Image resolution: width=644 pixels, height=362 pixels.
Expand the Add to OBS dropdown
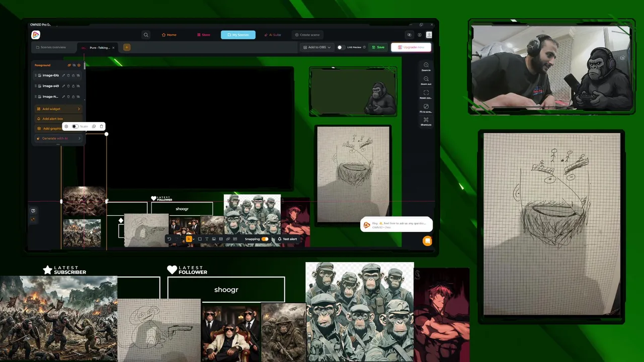317,47
